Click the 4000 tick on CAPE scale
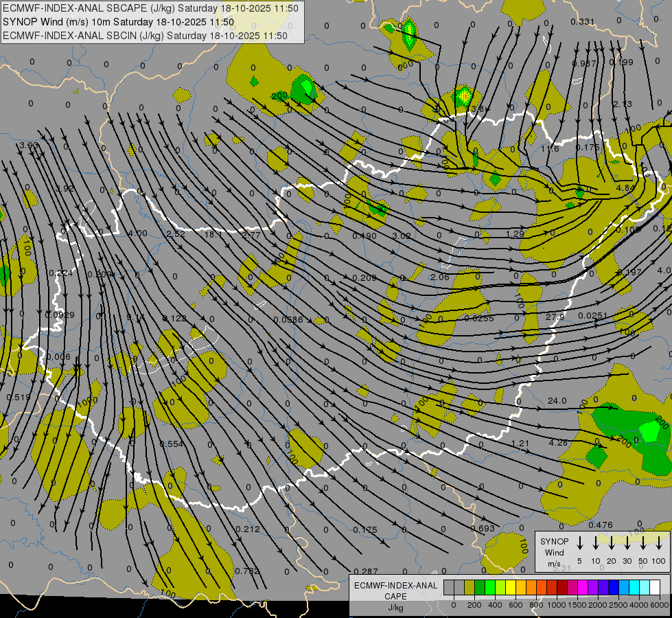 point(640,605)
